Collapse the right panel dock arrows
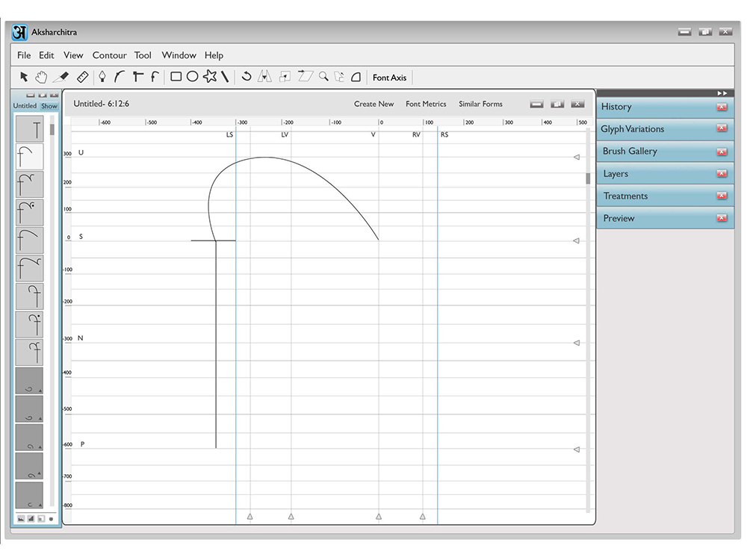The height and width of the screenshot is (560, 747). [x=722, y=93]
